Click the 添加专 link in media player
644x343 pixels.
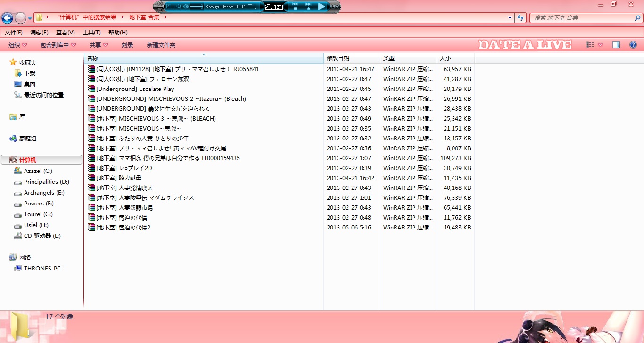273,7
